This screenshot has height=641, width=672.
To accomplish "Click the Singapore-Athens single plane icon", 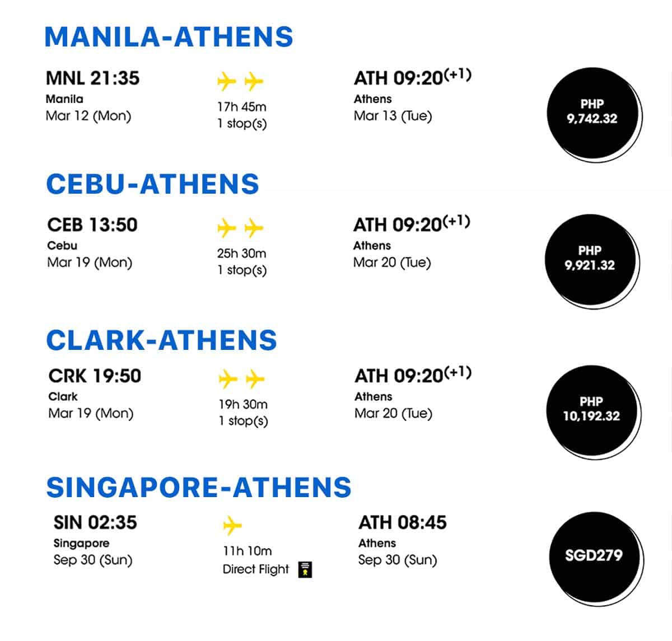I will click(232, 526).
